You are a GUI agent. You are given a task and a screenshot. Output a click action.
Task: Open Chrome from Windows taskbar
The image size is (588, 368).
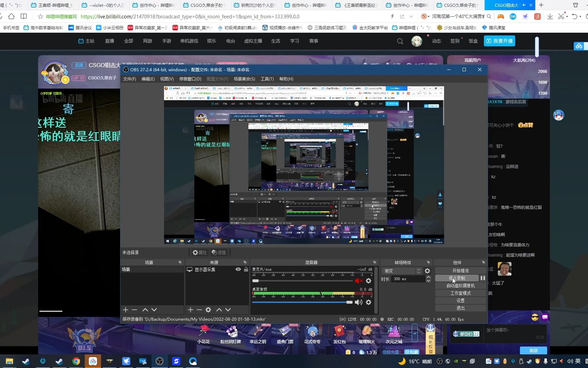76,361
